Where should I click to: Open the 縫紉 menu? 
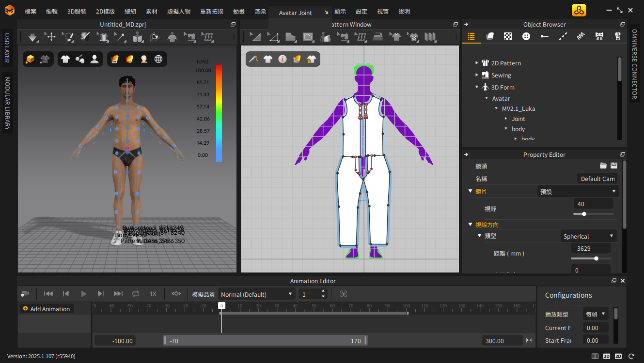click(130, 11)
